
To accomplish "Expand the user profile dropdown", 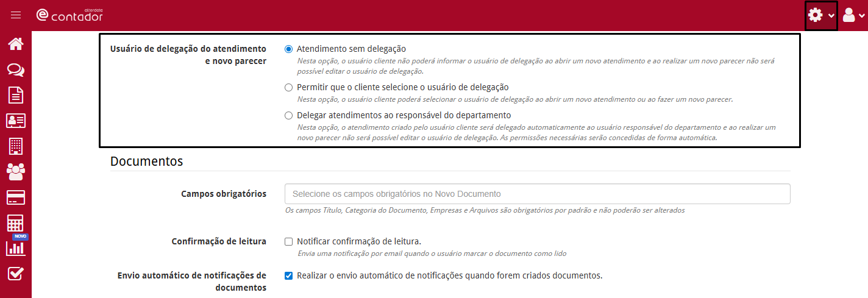I will (x=853, y=16).
